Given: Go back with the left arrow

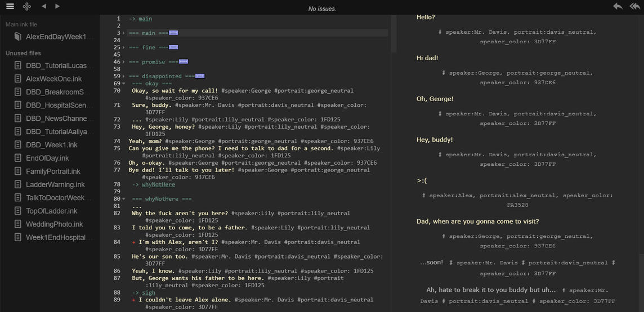Looking at the screenshot, I should [44, 6].
